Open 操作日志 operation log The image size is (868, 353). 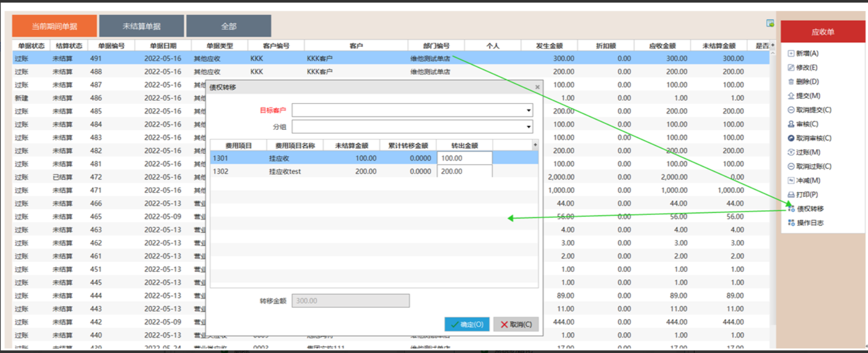click(810, 223)
